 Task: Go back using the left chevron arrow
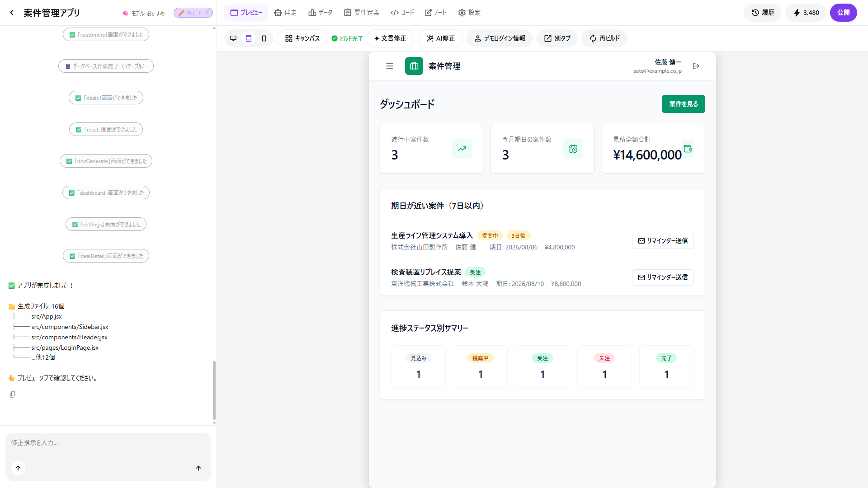click(12, 13)
